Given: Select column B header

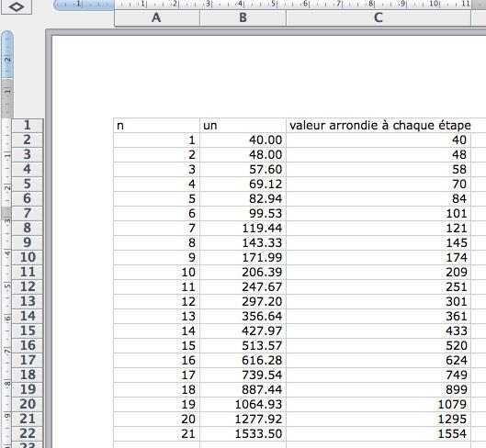Looking at the screenshot, I should (x=243, y=18).
